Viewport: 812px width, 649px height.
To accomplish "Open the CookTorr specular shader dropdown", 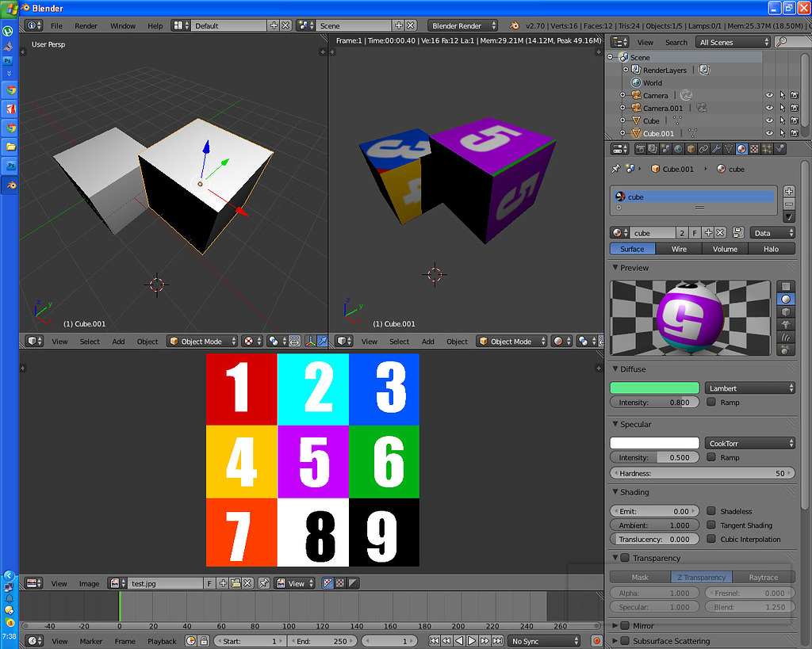I will point(750,443).
